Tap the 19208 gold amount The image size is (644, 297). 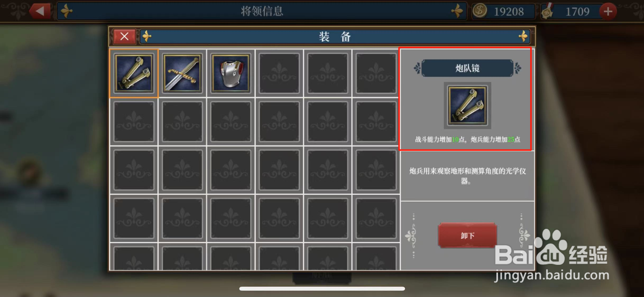[509, 12]
